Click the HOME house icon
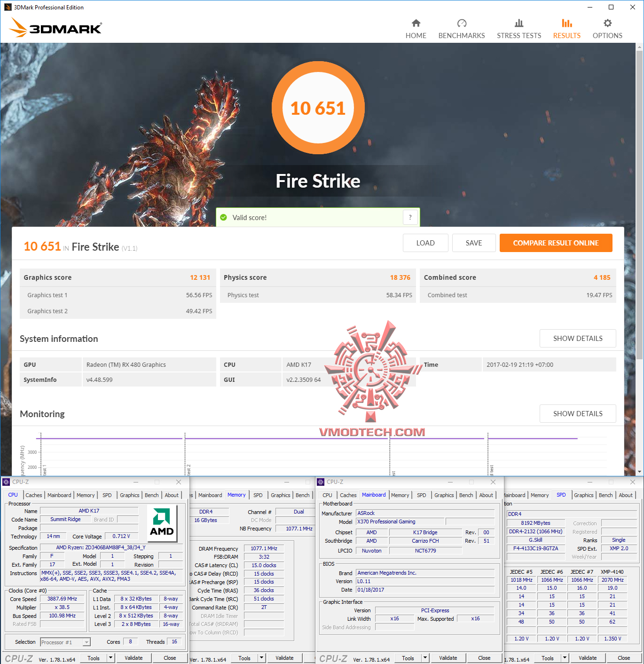 [x=416, y=23]
